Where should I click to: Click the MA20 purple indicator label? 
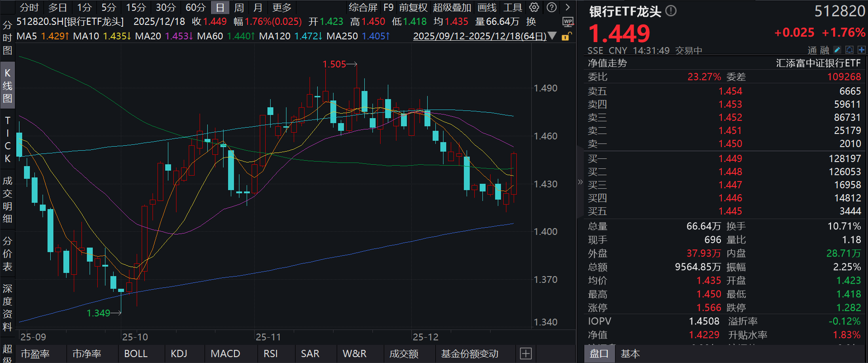[x=164, y=36]
